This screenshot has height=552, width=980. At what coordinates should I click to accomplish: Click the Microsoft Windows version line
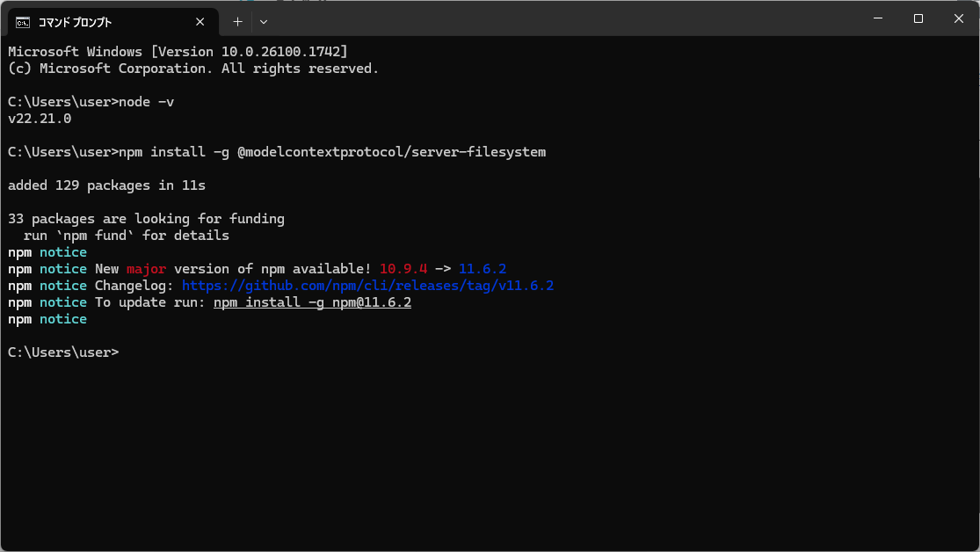178,52
